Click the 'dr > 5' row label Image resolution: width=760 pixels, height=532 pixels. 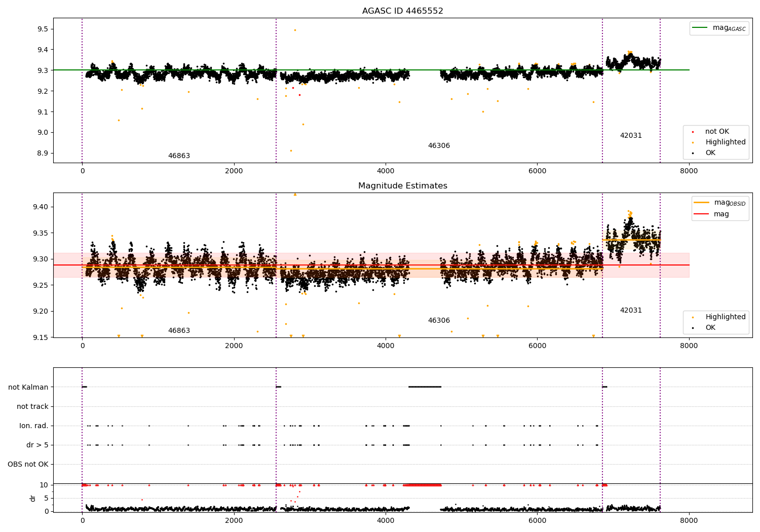coord(37,445)
